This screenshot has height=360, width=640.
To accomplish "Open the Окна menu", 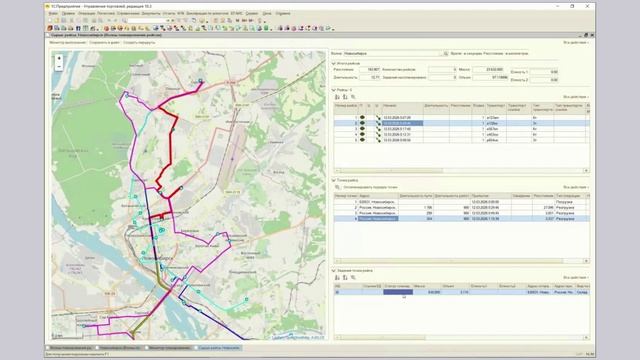I will [x=267, y=13].
